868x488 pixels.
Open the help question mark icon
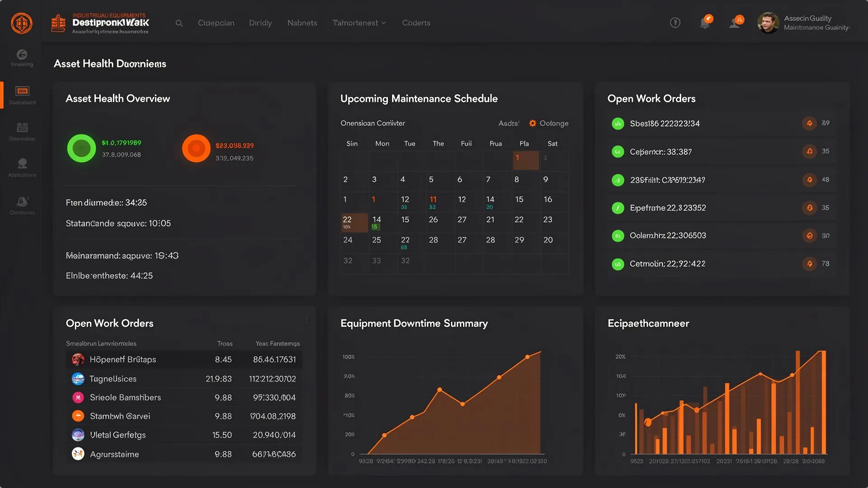(x=675, y=23)
